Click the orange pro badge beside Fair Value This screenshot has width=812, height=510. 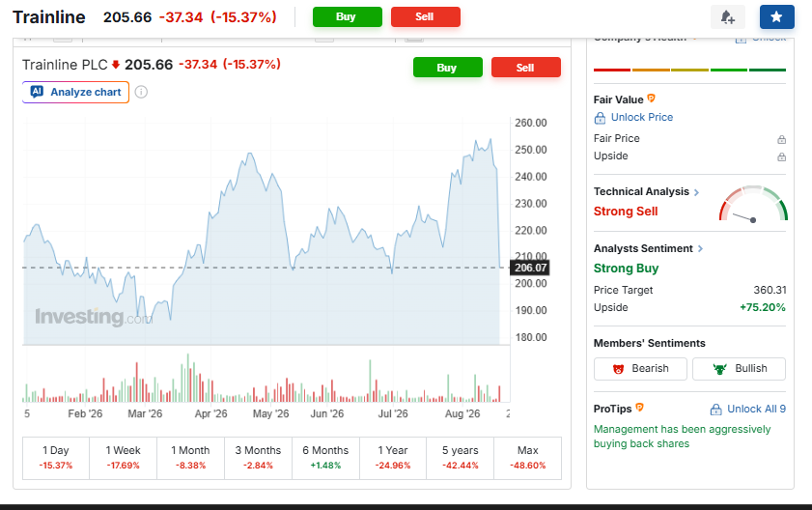pos(651,98)
